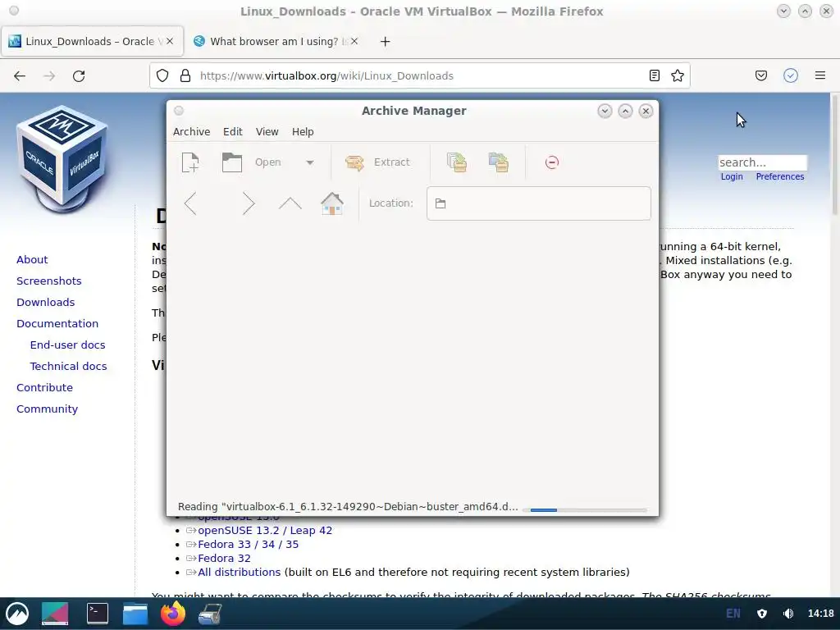Open the Screenshots sidebar link
This screenshot has height=630, width=840.
(x=48, y=281)
